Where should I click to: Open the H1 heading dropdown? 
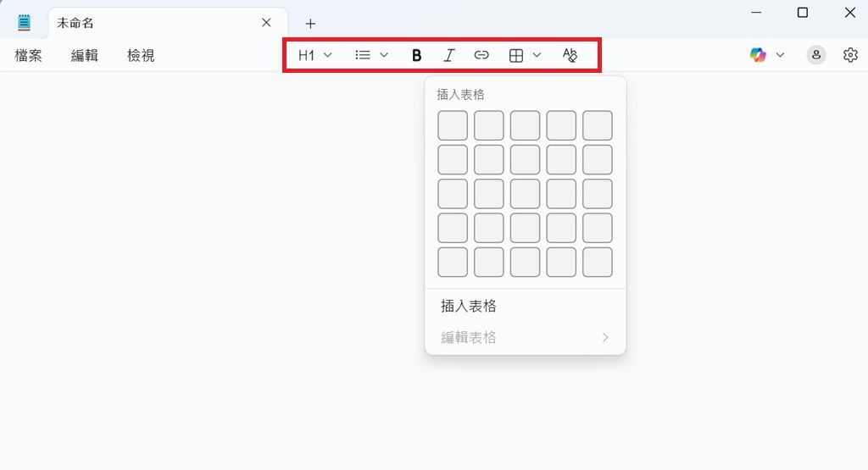coord(315,55)
